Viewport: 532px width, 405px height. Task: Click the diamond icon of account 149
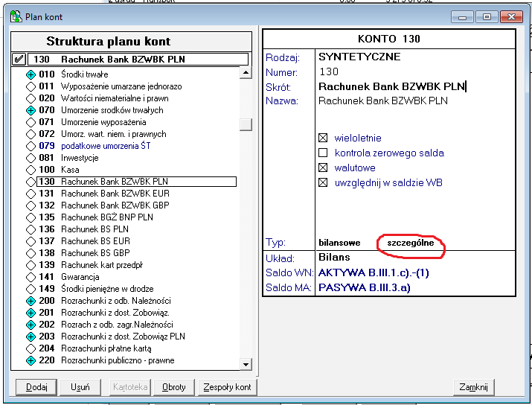(31, 289)
